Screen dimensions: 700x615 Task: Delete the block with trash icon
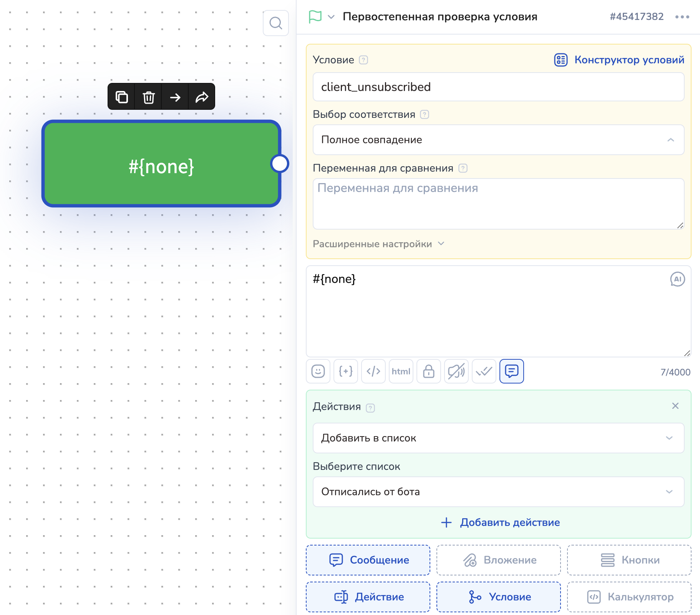point(148,97)
